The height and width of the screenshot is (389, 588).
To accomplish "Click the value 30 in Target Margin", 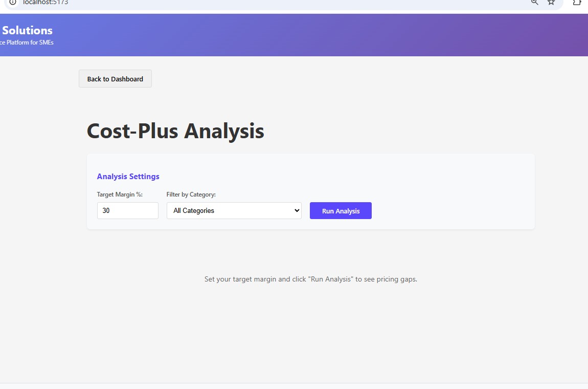I will point(105,210).
